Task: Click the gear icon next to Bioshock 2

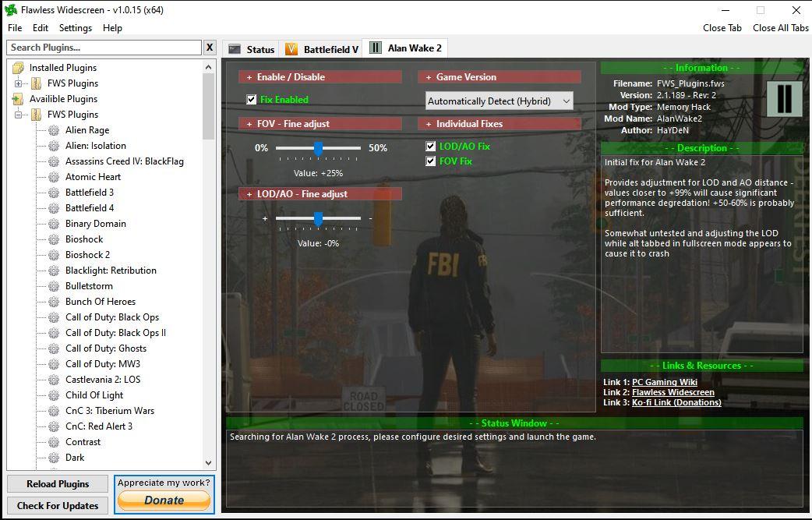Action: click(x=54, y=255)
